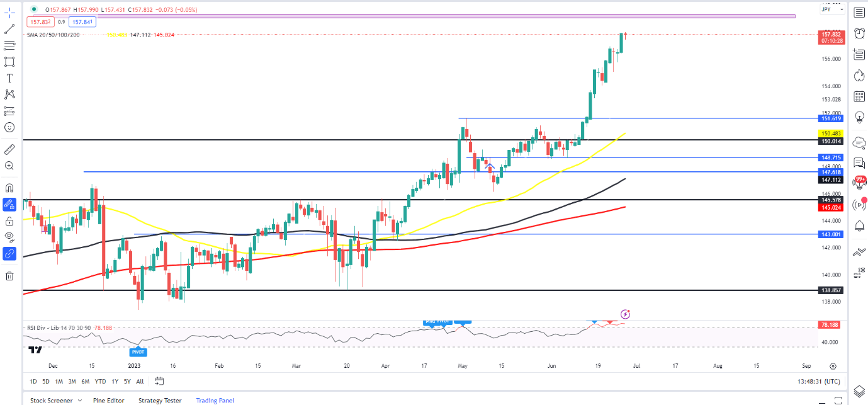Image resolution: width=868 pixels, height=405 pixels.
Task: Open the JPY currency dropdown
Action: click(832, 9)
